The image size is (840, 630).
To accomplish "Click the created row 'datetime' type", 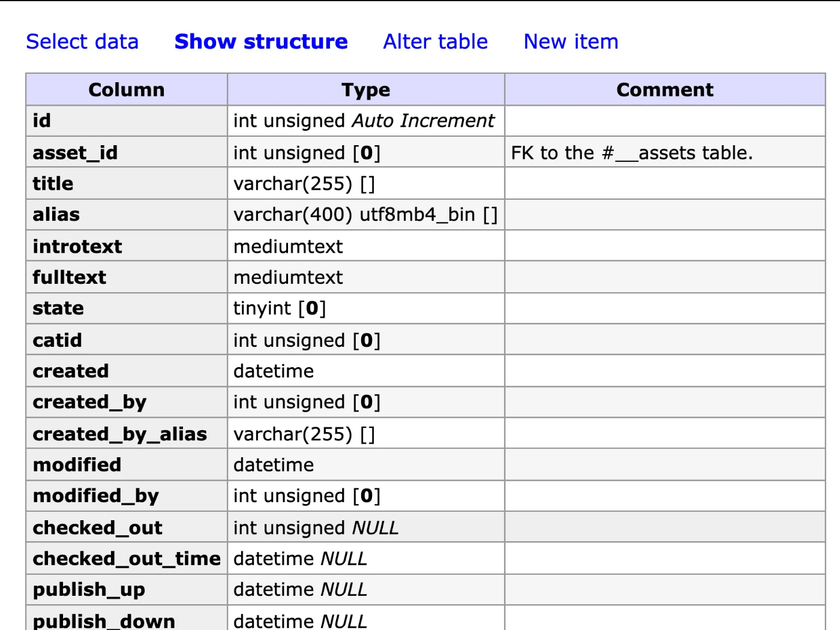I will click(x=274, y=371).
